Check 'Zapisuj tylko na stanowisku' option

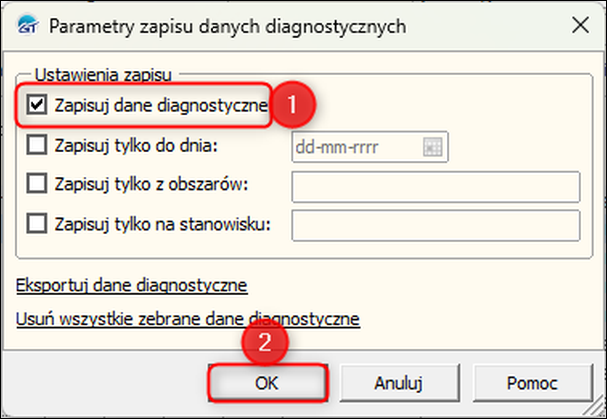pyautogui.click(x=37, y=224)
